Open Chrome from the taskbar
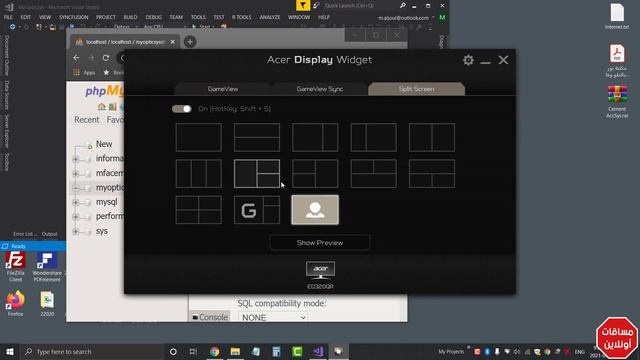Image resolution: width=640 pixels, height=360 pixels. [x=215, y=351]
